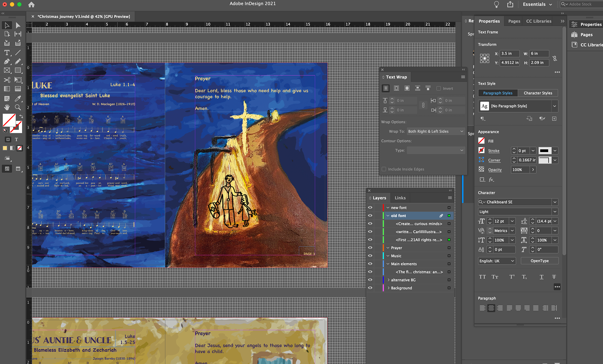Choose wrap around bounding box icon
This screenshot has height=364, width=603.
pos(396,88)
